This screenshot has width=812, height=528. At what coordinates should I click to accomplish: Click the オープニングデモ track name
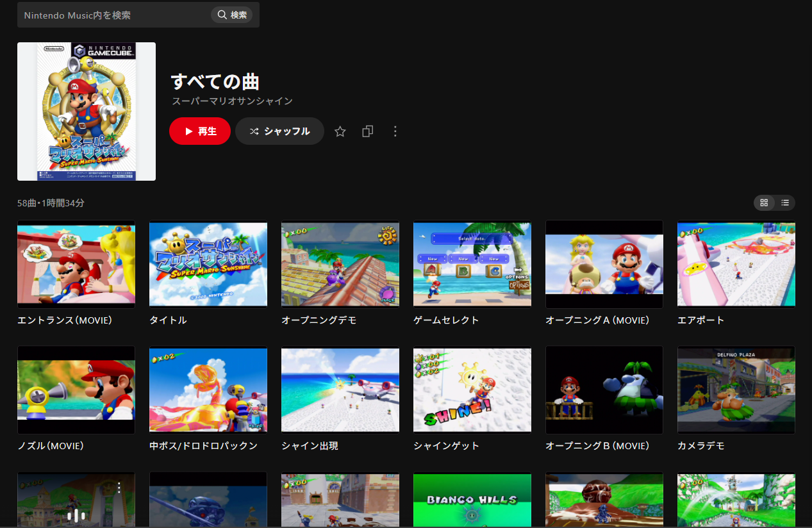319,320
